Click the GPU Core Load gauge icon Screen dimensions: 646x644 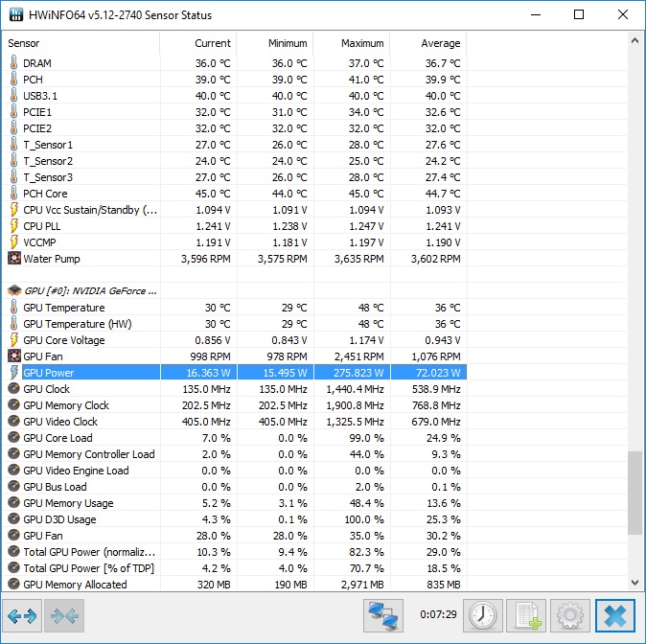tap(14, 437)
